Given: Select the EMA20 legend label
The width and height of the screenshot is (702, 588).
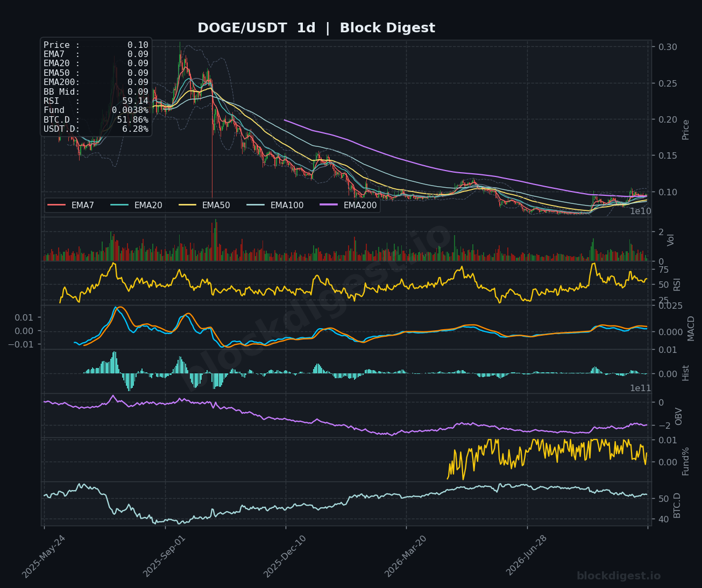Looking at the screenshot, I should (148, 205).
